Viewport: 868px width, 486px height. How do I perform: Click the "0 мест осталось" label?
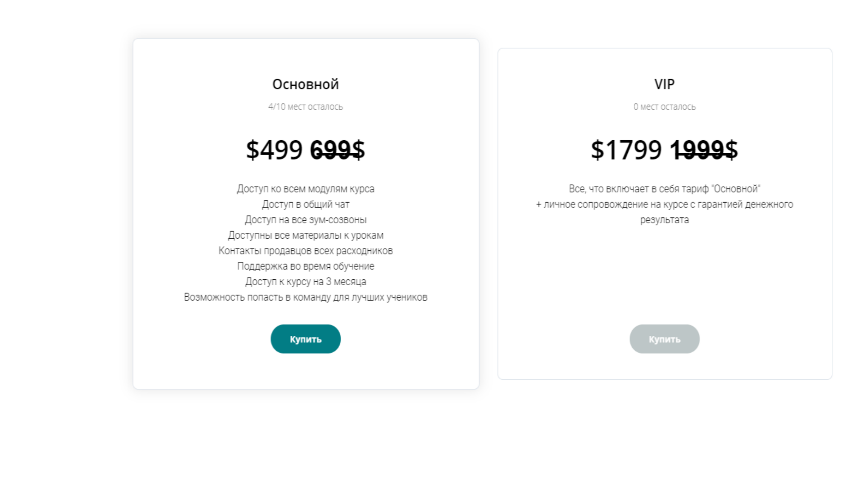664,107
